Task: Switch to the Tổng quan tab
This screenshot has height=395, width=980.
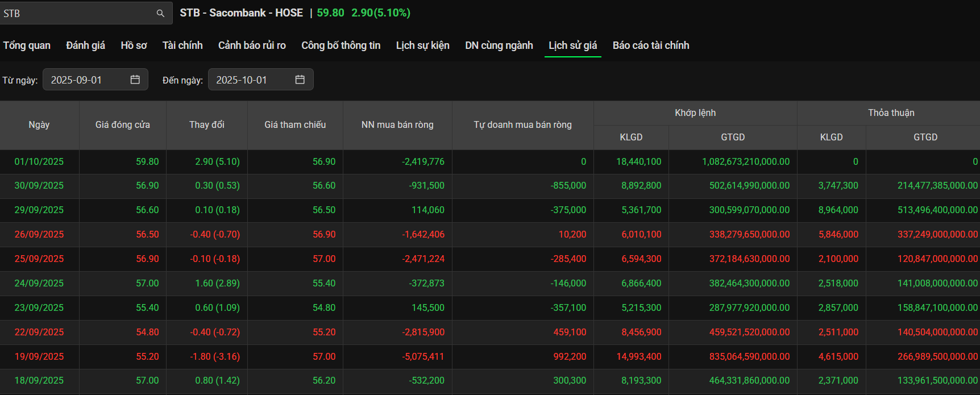Action: point(27,45)
